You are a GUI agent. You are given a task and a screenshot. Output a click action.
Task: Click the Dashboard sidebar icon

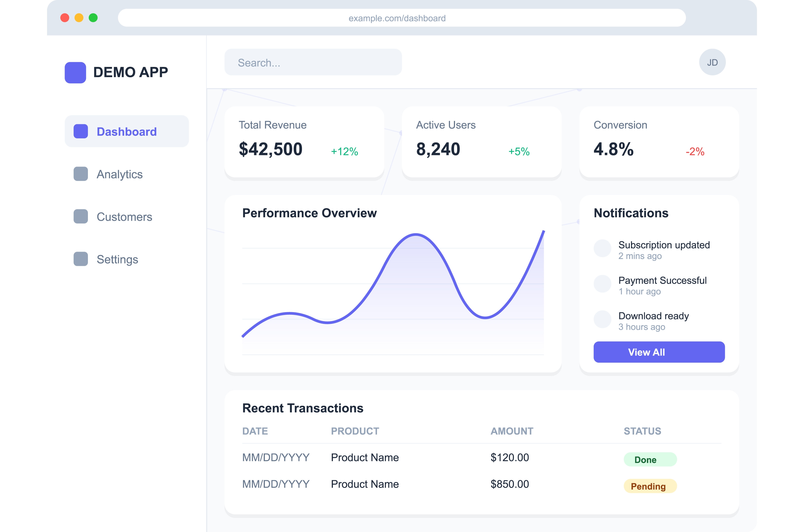tap(80, 131)
